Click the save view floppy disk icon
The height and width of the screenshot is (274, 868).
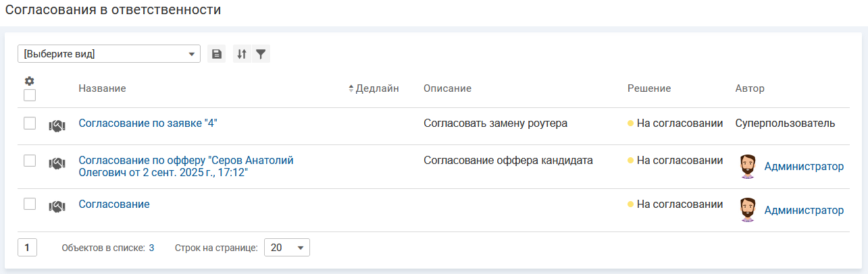coord(216,54)
